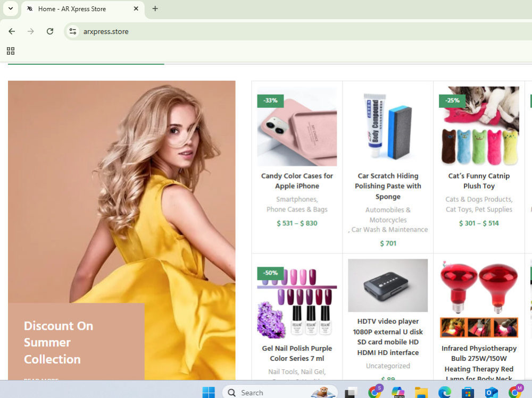
Task: Open Task View from the taskbar
Action: [x=351, y=392]
